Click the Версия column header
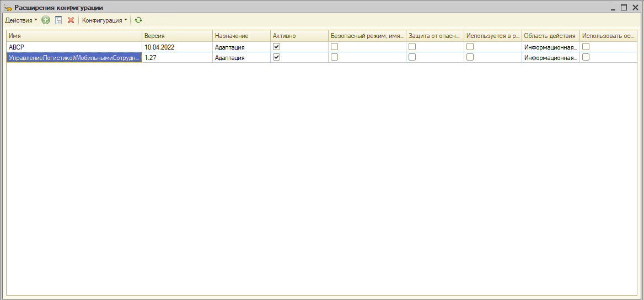Viewport: 644px width, 300px height. tap(176, 36)
